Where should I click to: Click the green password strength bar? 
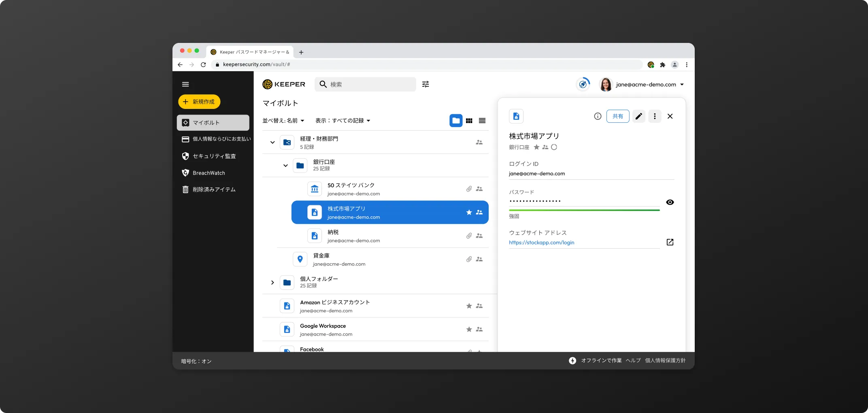tap(584, 210)
